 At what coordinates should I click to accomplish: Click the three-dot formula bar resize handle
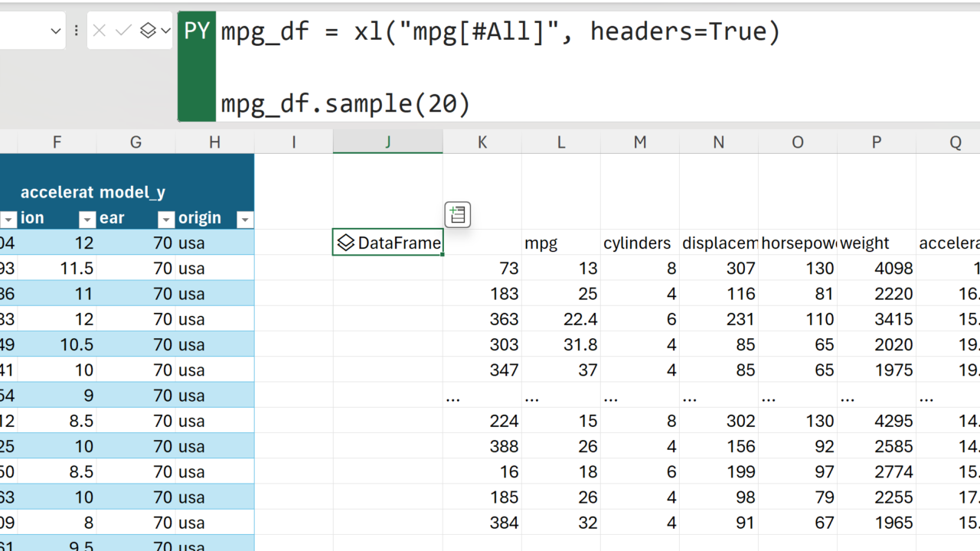(77, 31)
